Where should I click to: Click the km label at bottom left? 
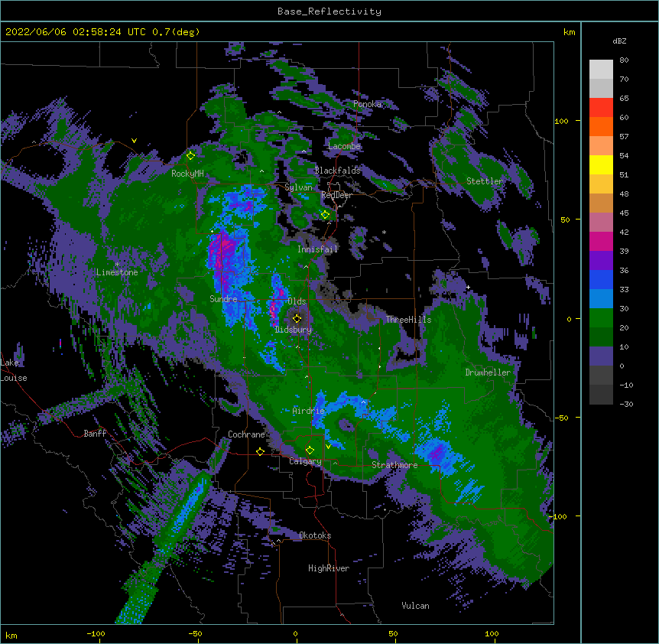coord(11,636)
